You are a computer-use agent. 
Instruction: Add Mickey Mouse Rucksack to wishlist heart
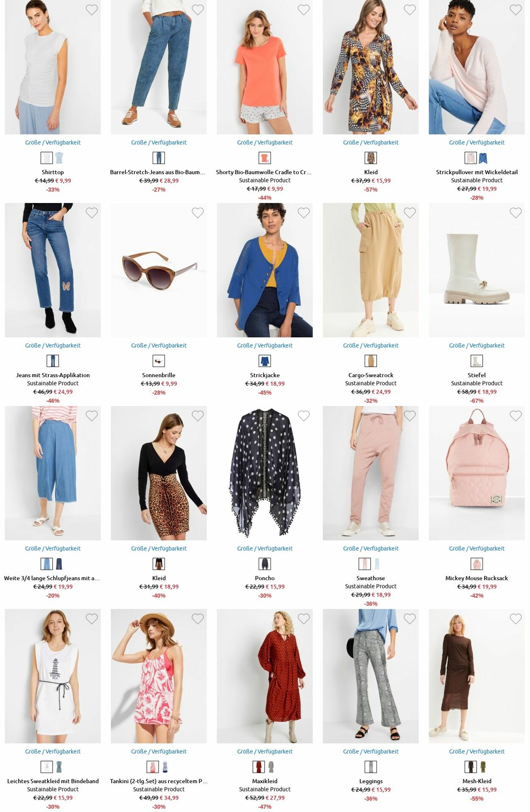[x=516, y=416]
